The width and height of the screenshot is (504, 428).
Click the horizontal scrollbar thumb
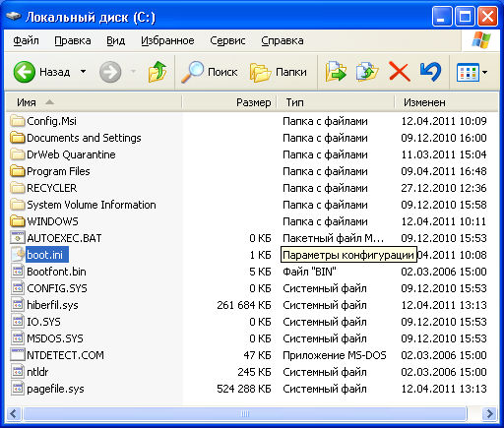pyautogui.click(x=244, y=413)
